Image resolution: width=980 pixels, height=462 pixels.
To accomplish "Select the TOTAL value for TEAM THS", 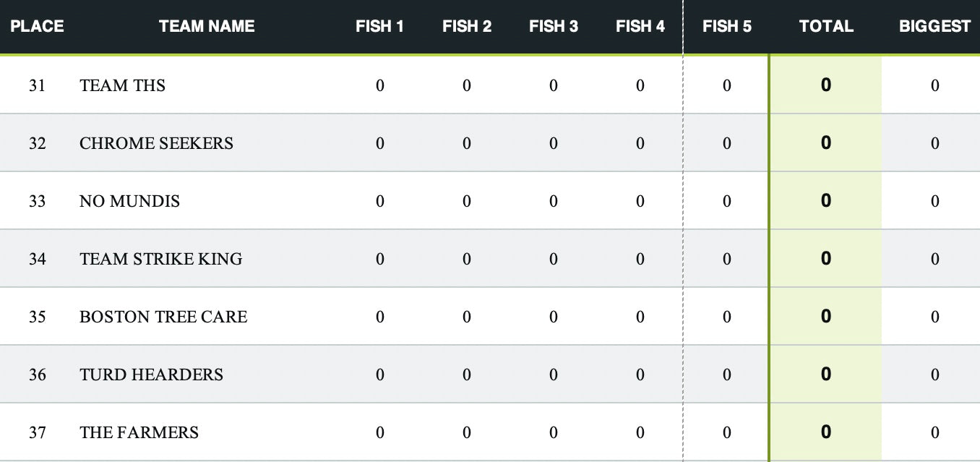I will (826, 85).
